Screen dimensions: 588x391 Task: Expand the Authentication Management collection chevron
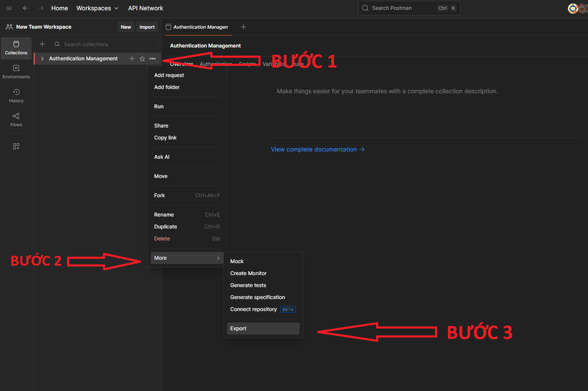coord(42,59)
